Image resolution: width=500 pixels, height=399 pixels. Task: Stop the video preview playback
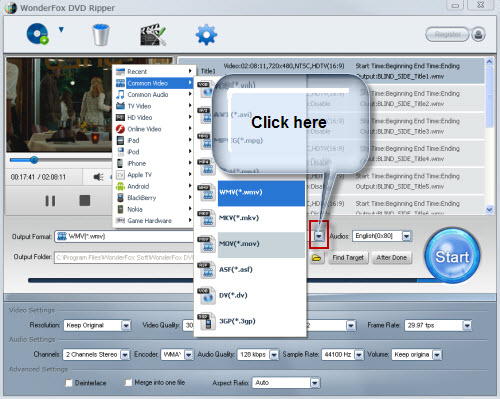85,200
